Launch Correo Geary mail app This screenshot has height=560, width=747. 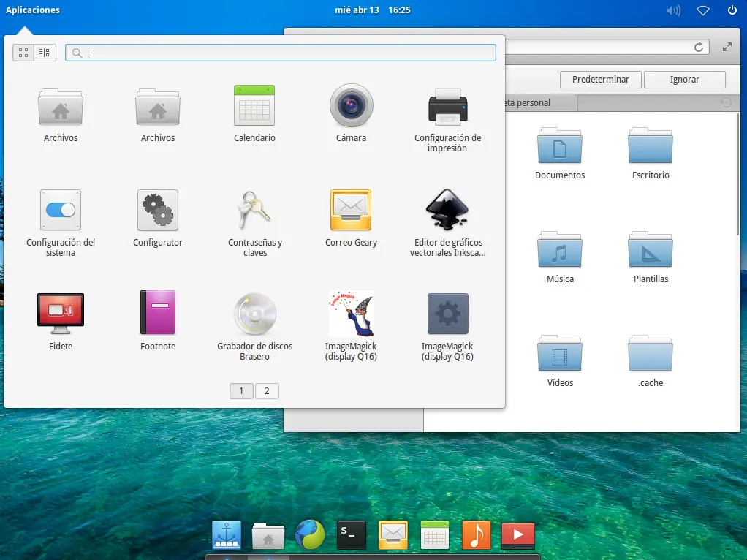[351, 210]
